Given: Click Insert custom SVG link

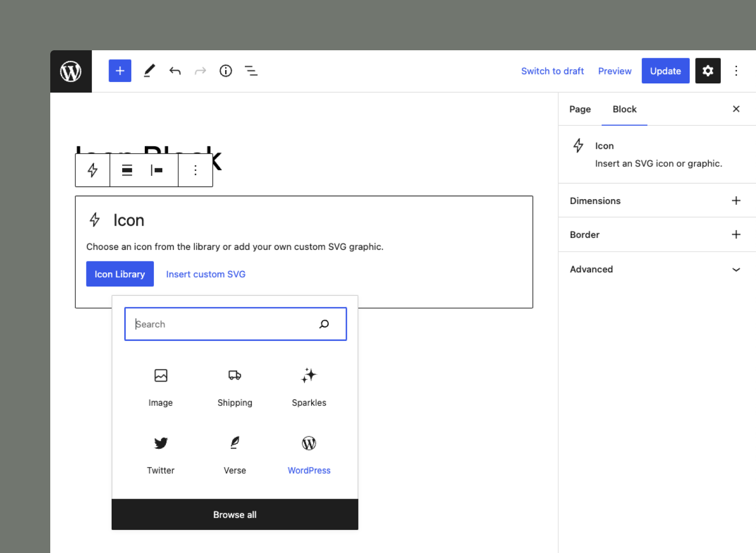Looking at the screenshot, I should 206,274.
